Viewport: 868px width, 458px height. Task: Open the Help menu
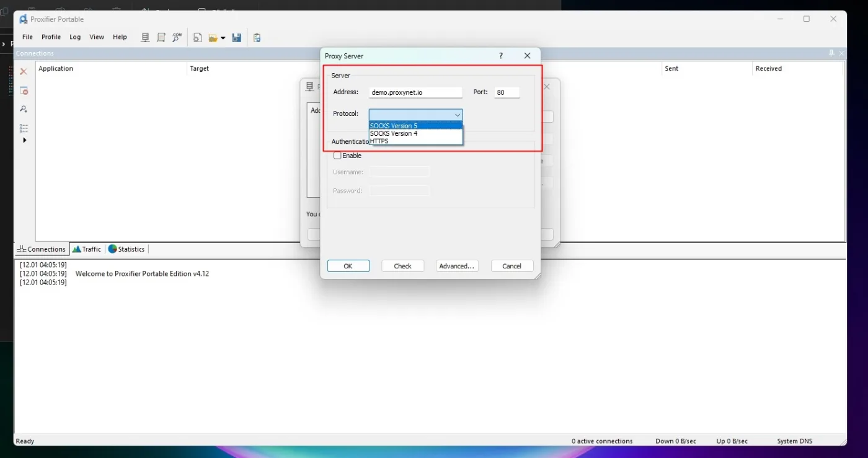click(x=120, y=37)
